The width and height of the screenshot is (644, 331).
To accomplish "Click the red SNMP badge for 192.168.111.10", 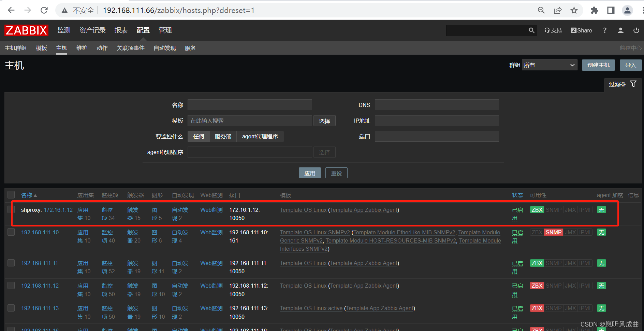I will point(553,232).
